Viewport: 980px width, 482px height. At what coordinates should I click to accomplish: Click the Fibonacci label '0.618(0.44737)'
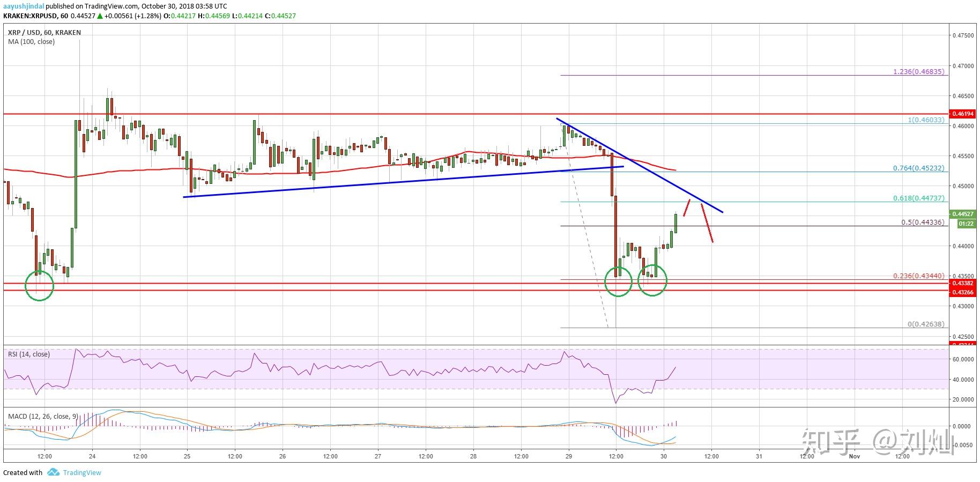point(919,198)
